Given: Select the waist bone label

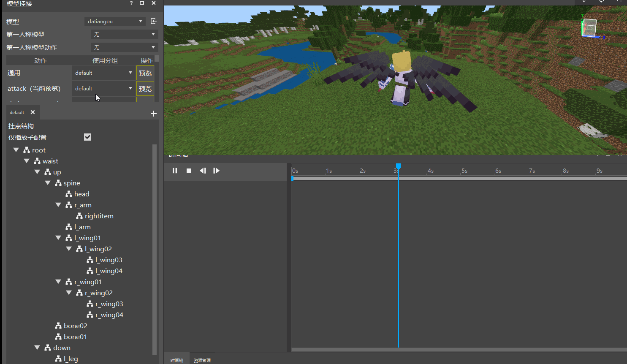Looking at the screenshot, I should (50, 161).
